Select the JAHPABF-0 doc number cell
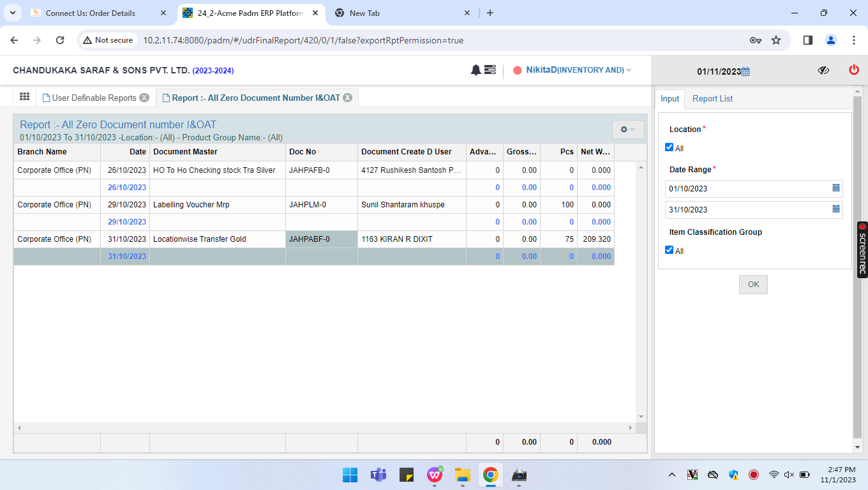Image resolution: width=868 pixels, height=490 pixels. coord(322,239)
